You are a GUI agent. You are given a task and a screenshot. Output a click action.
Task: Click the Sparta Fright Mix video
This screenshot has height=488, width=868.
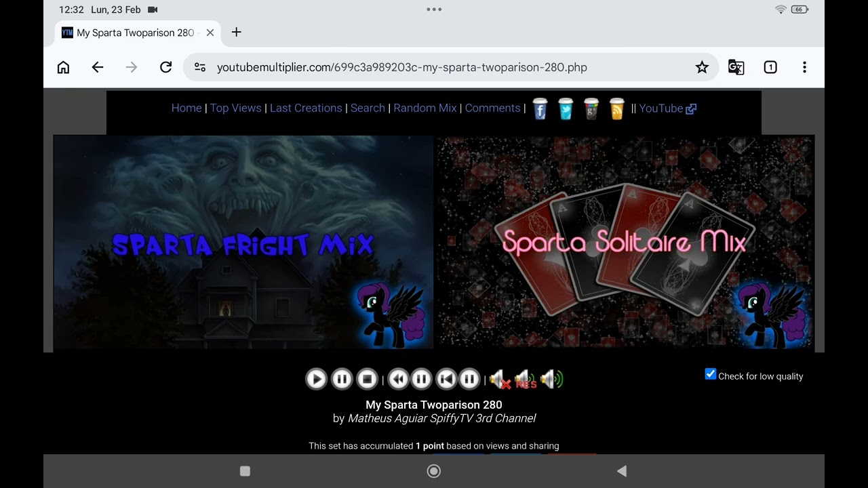coord(243,242)
